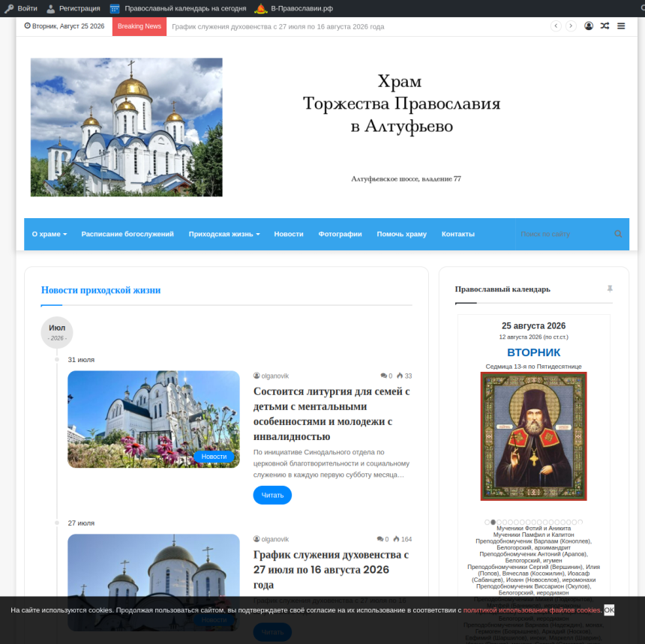
Task: Expand the О храме dropdown menu
Action: [x=49, y=234]
